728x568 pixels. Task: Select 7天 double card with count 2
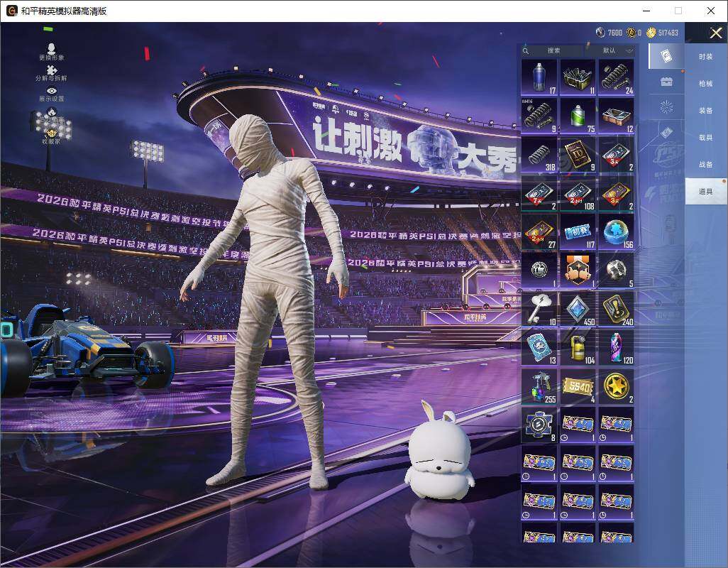539,193
